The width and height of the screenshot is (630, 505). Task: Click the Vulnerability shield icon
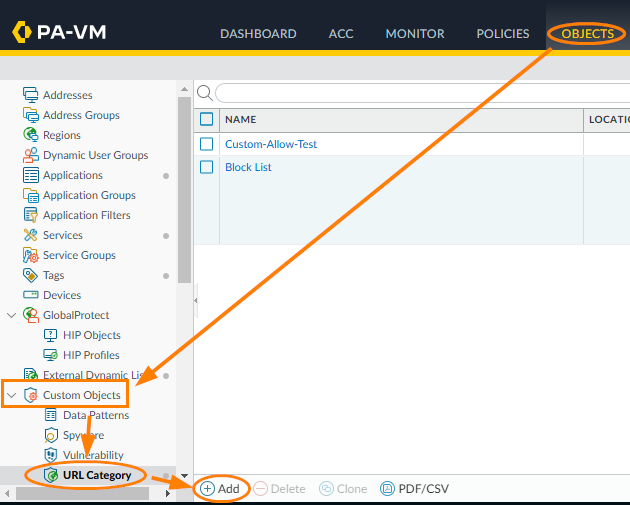tap(51, 455)
